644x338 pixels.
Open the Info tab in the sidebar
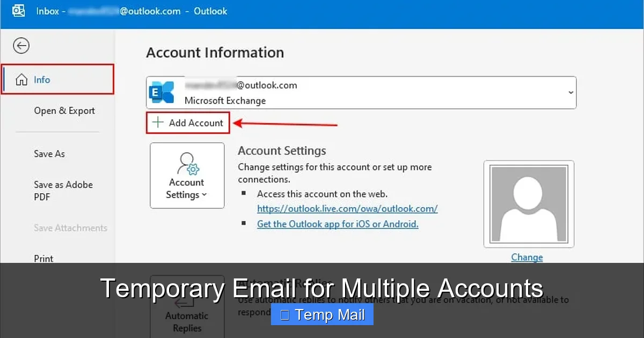tap(57, 79)
